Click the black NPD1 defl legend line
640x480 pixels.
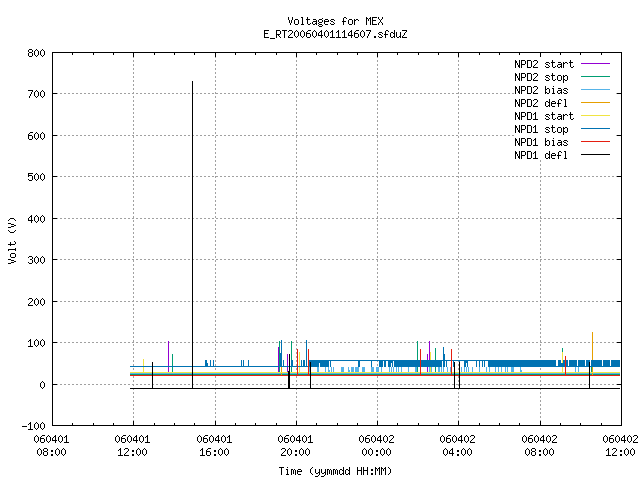(x=595, y=155)
